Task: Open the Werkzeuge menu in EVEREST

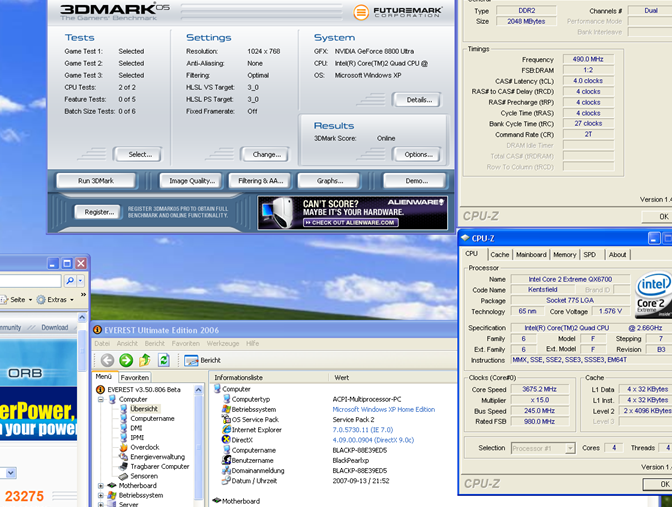Action: coord(223,344)
